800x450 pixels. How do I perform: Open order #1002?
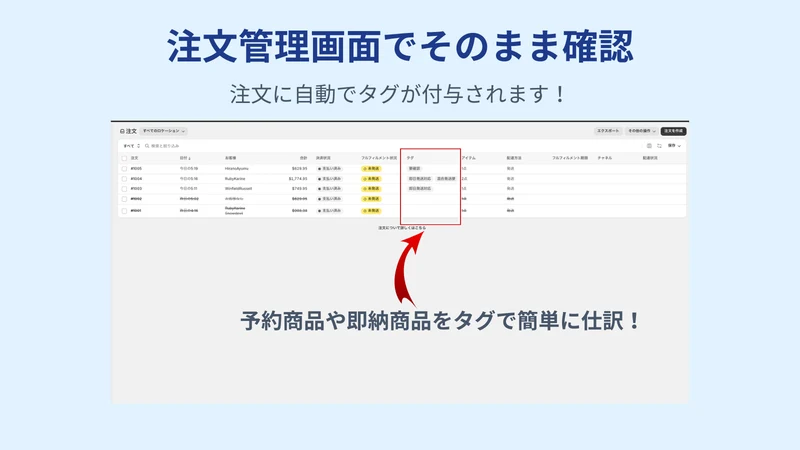[x=136, y=199]
